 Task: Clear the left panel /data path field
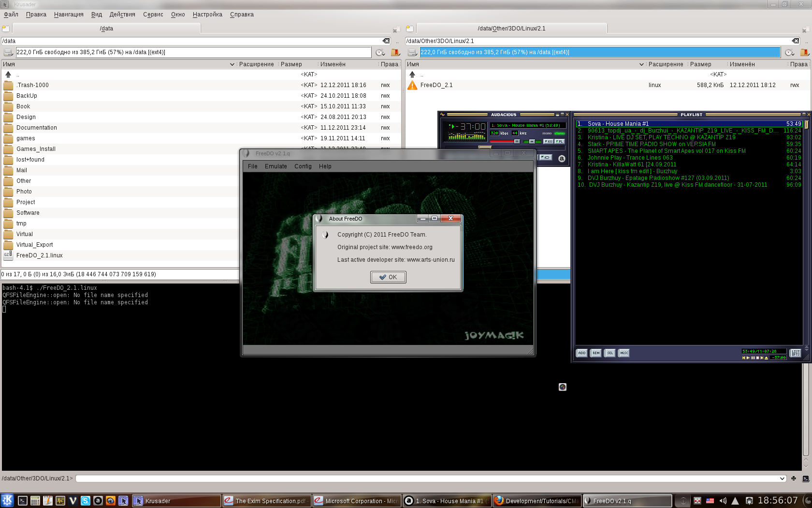click(x=386, y=41)
